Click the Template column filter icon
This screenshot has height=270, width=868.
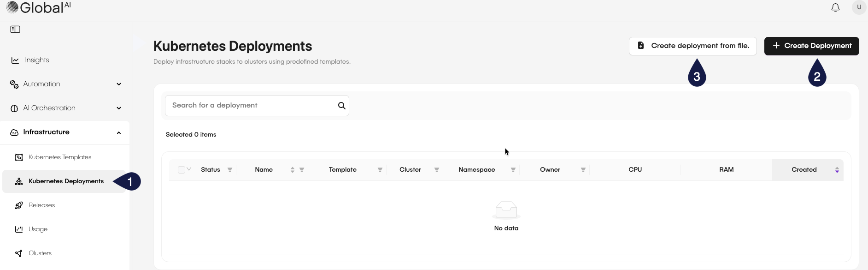(380, 170)
